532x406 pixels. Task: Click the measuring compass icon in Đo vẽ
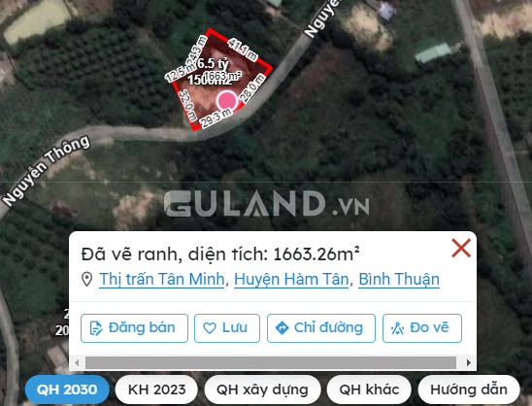coord(398,328)
